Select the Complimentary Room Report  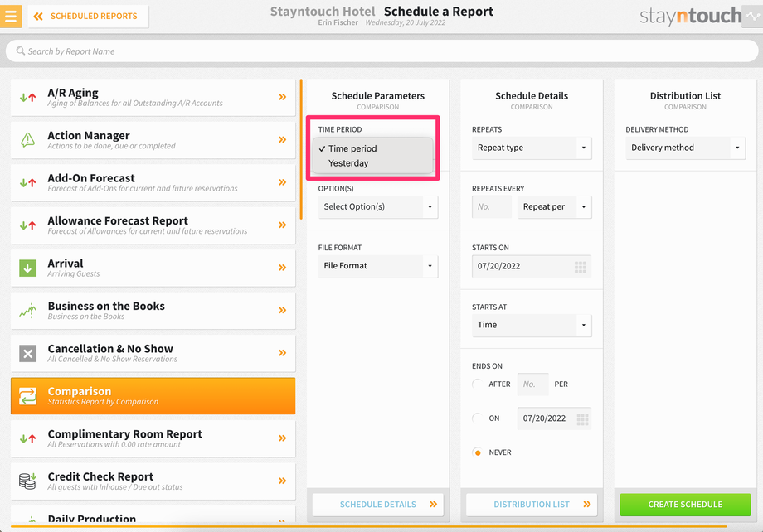153,438
